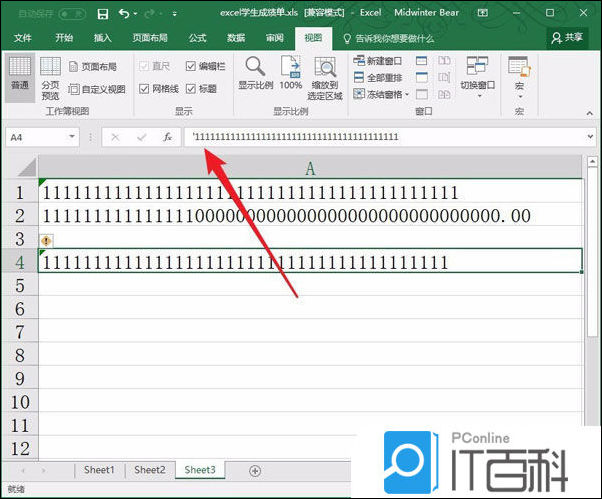The width and height of the screenshot is (602, 499).
Task: Click the 页面布局 view button
Action: [x=93, y=67]
